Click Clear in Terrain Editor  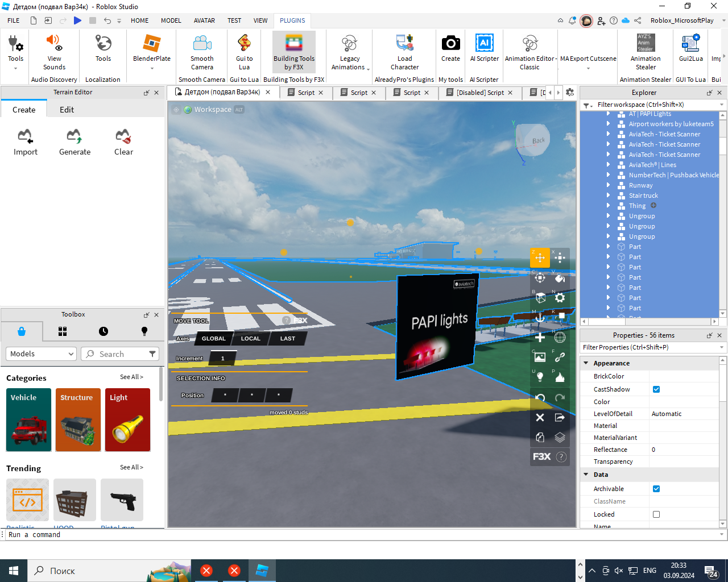click(x=123, y=142)
